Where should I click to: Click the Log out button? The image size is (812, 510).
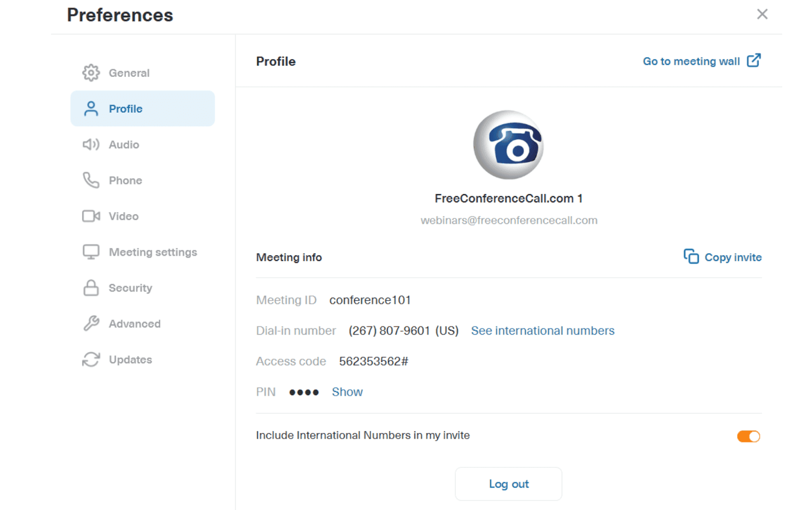point(509,484)
